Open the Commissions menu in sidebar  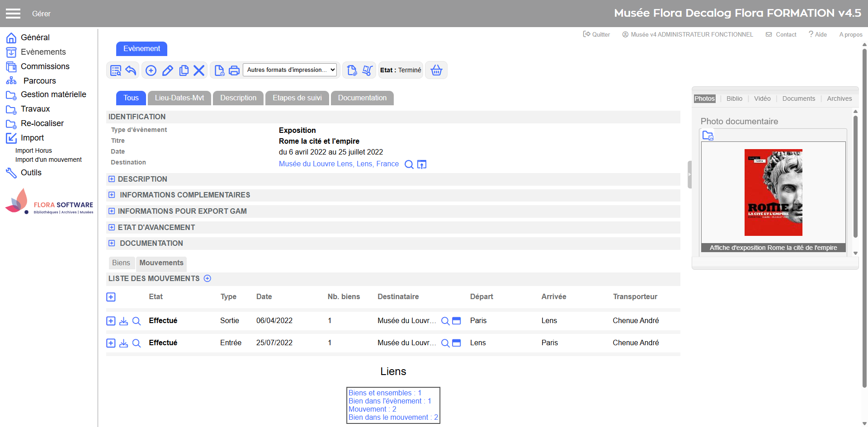pos(45,66)
